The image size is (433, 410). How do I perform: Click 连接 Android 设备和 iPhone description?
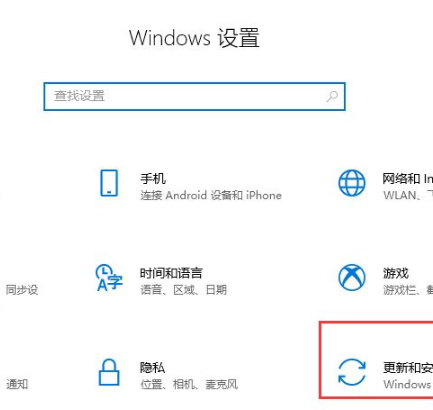point(211,195)
